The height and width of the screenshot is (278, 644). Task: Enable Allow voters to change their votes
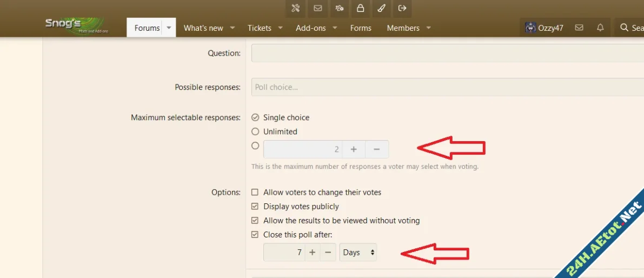(x=255, y=193)
